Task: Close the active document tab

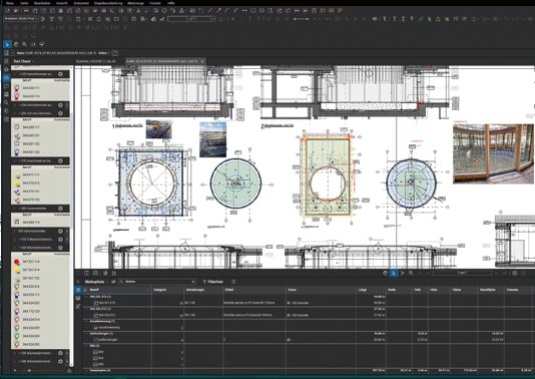Action: (x=202, y=61)
